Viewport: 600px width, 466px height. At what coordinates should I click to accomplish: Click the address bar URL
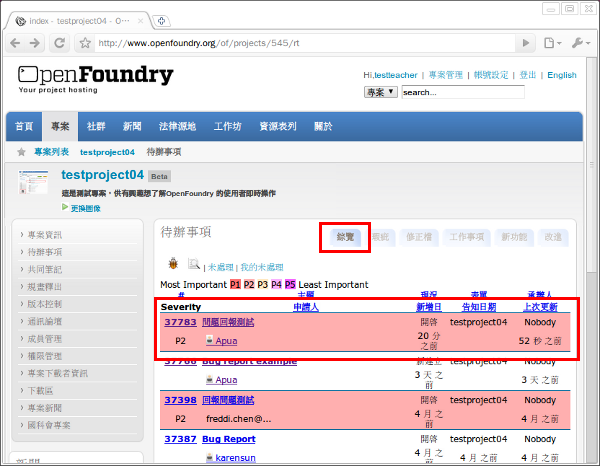click(304, 43)
